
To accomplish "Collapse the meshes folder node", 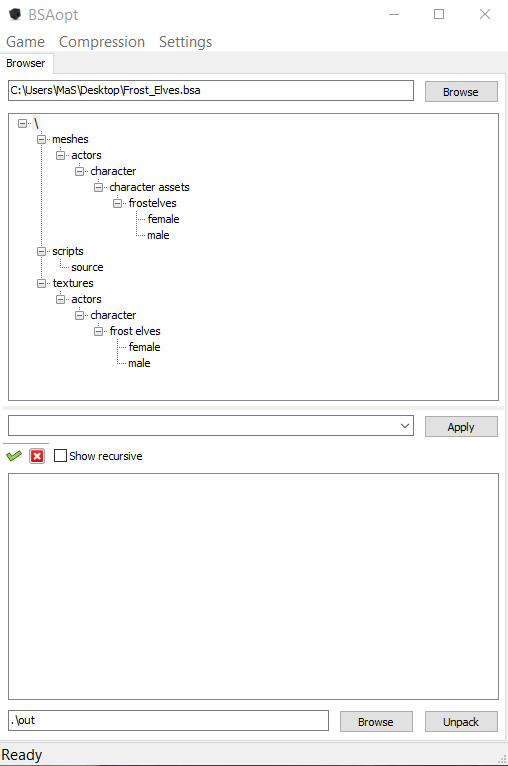I will point(42,139).
